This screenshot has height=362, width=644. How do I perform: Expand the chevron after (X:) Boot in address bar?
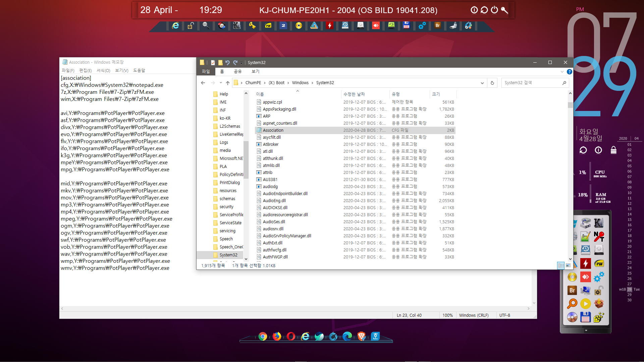click(288, 83)
